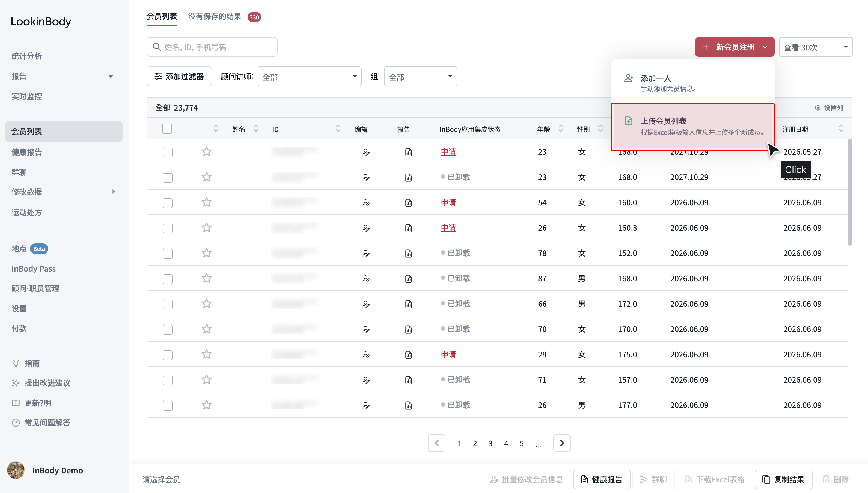
Task: Click the 复制结果 button
Action: coord(783,479)
